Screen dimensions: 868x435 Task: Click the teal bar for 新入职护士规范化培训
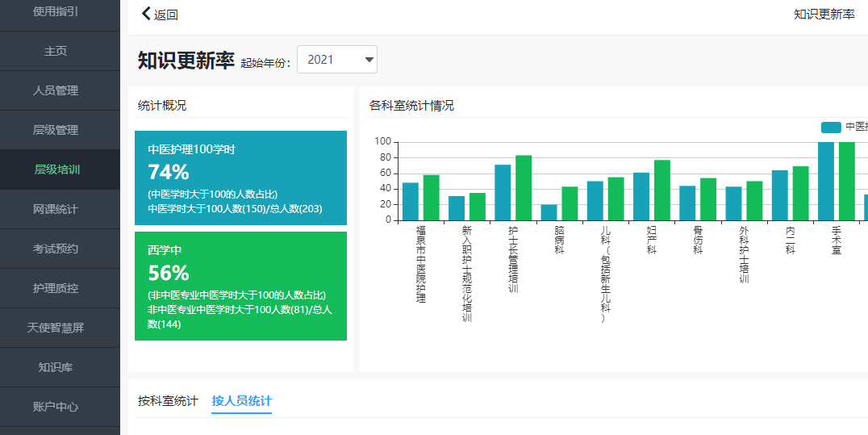pyautogui.click(x=457, y=207)
